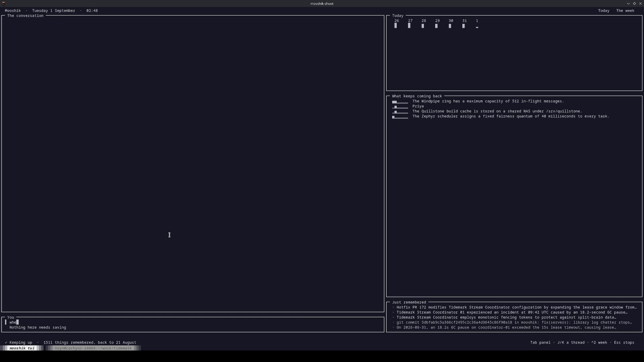This screenshot has width=644, height=362.
Task: Open the Hotfix PR 172 memory entry
Action: [515, 307]
